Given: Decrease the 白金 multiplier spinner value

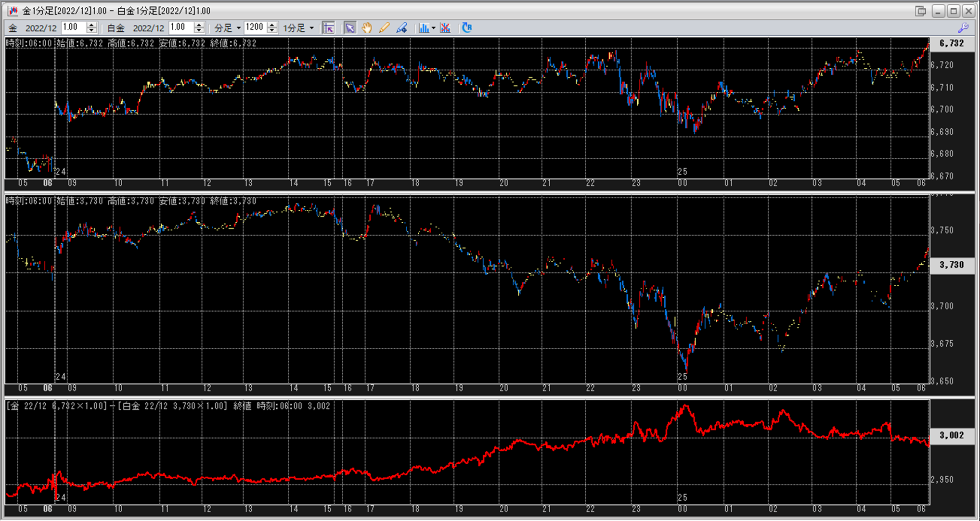Looking at the screenshot, I should tap(199, 31).
